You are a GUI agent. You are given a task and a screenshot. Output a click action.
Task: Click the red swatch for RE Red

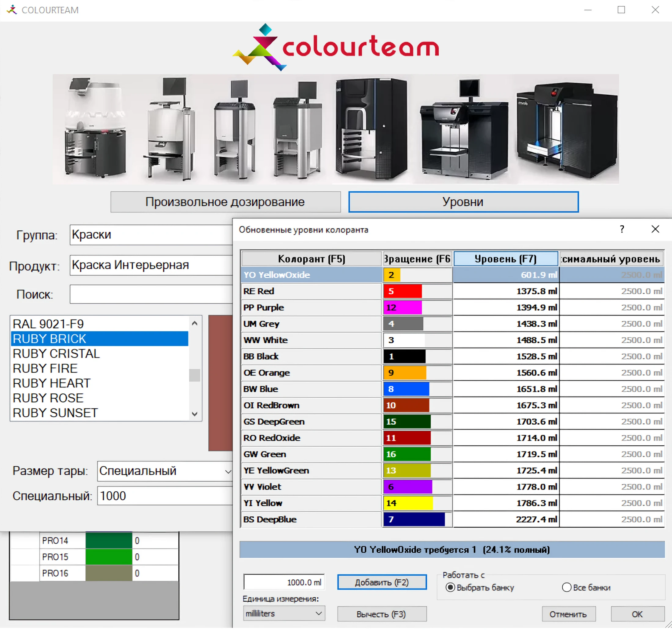[402, 291]
